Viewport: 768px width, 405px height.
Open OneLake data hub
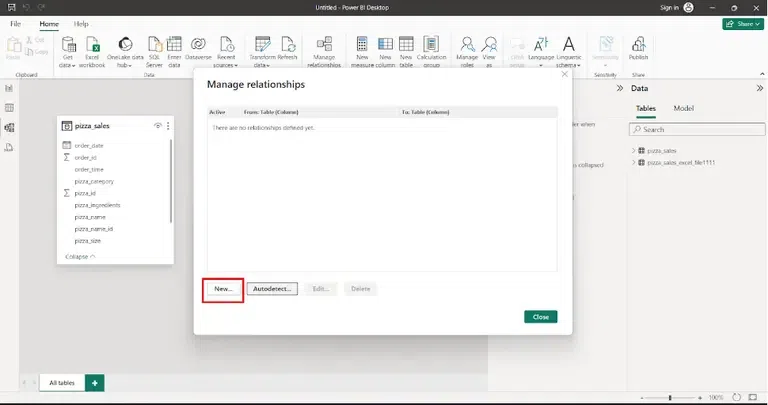tap(125, 51)
